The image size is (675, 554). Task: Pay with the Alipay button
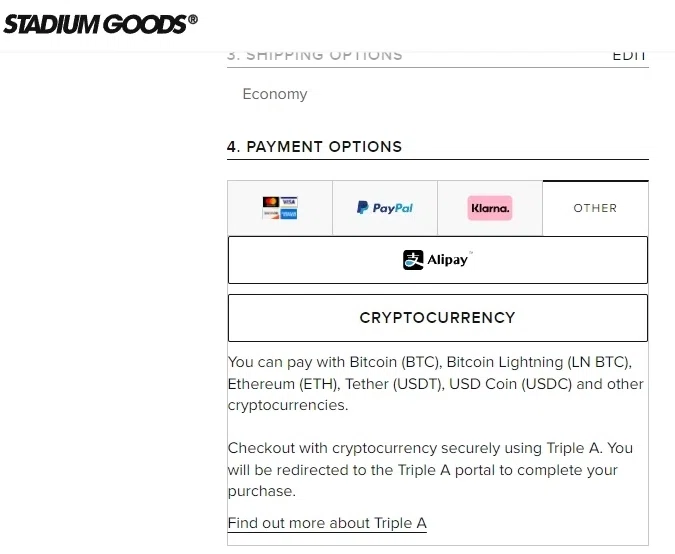point(437,260)
